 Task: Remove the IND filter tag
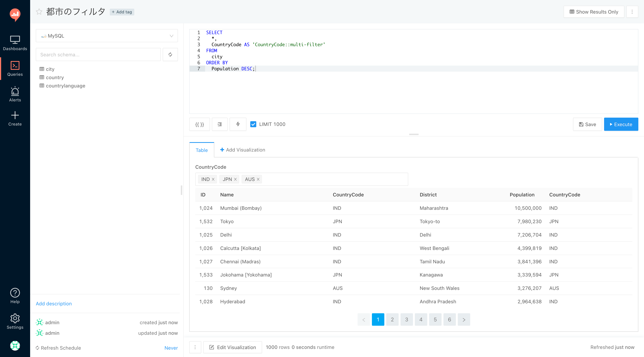coord(213,179)
